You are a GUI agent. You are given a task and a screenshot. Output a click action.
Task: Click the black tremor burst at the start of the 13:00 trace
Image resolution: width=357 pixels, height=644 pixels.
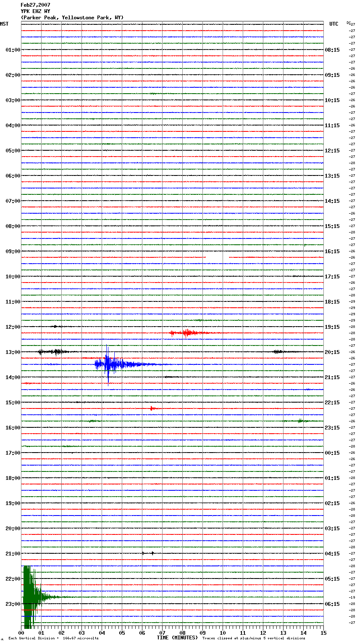54,352
